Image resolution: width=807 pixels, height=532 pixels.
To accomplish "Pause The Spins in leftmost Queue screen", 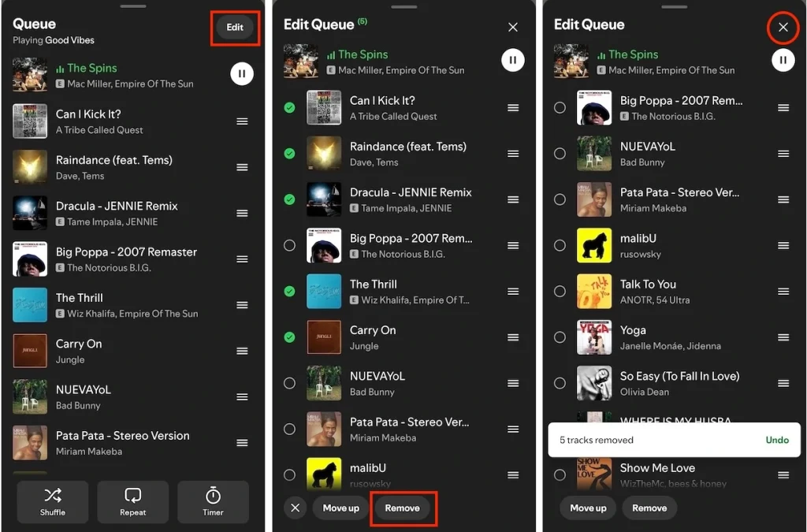I will tap(242, 74).
